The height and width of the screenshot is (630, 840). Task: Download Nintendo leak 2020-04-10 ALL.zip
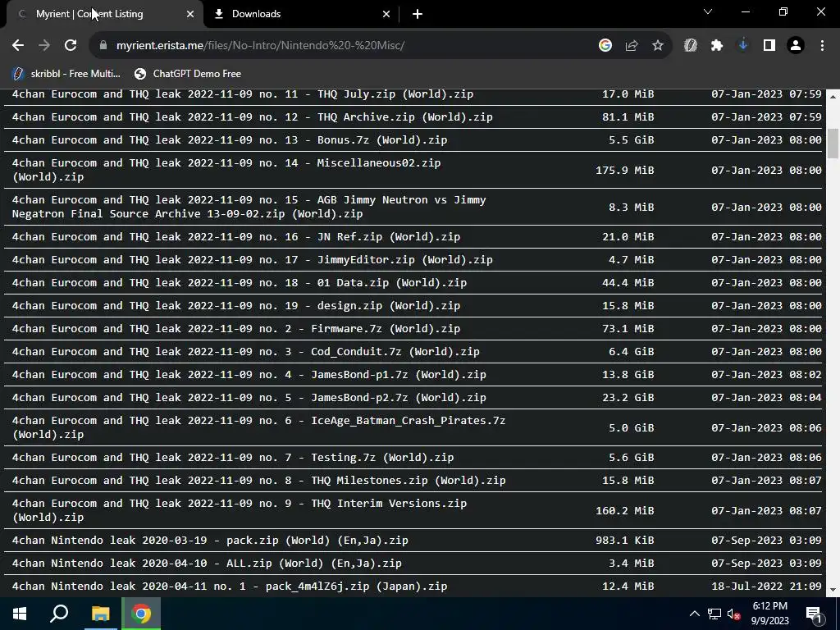click(207, 564)
